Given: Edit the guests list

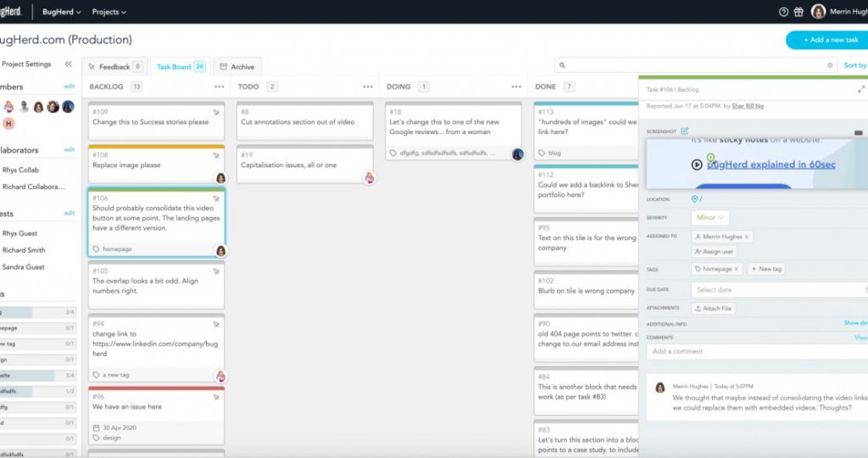Looking at the screenshot, I should [x=70, y=213].
